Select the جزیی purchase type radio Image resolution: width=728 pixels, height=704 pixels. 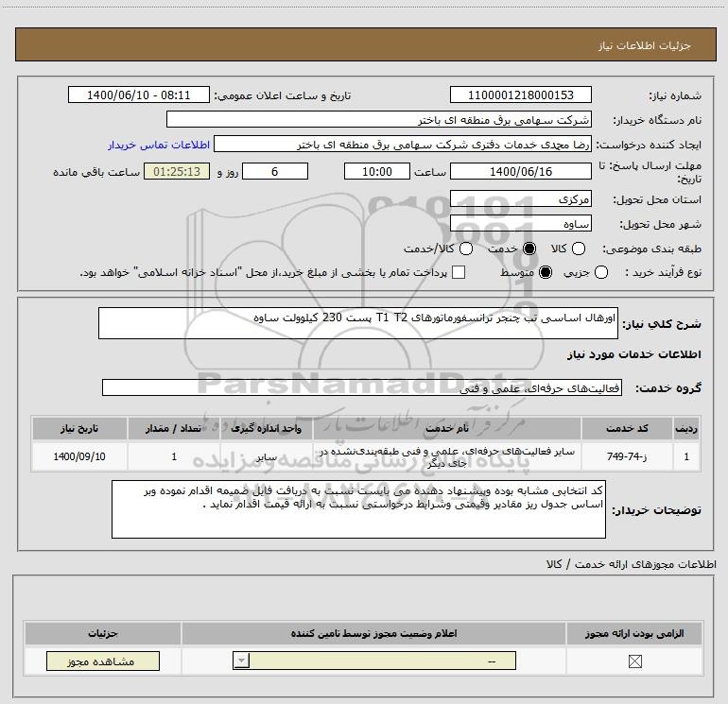pyautogui.click(x=600, y=272)
